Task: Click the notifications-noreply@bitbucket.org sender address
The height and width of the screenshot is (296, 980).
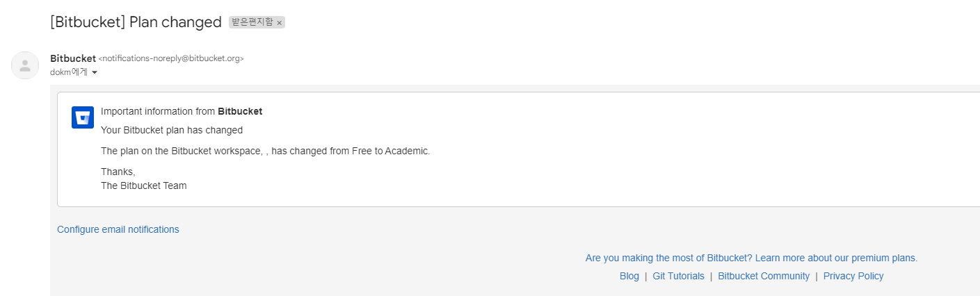Action: (171, 58)
